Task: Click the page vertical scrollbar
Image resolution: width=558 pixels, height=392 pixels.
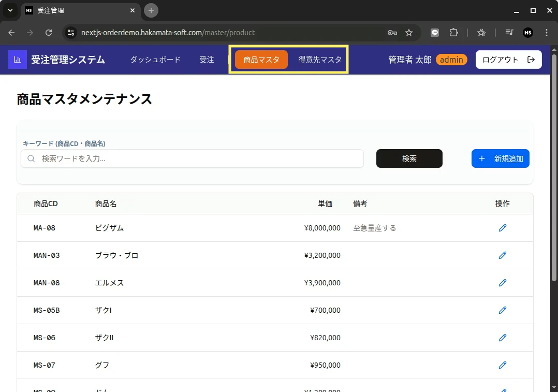Action: point(554,167)
